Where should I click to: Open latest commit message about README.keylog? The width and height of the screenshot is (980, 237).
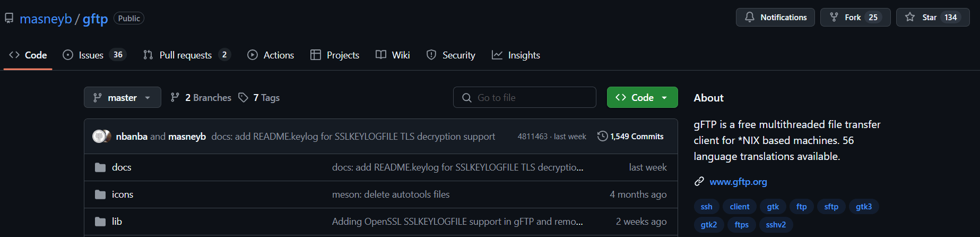pyautogui.click(x=353, y=137)
